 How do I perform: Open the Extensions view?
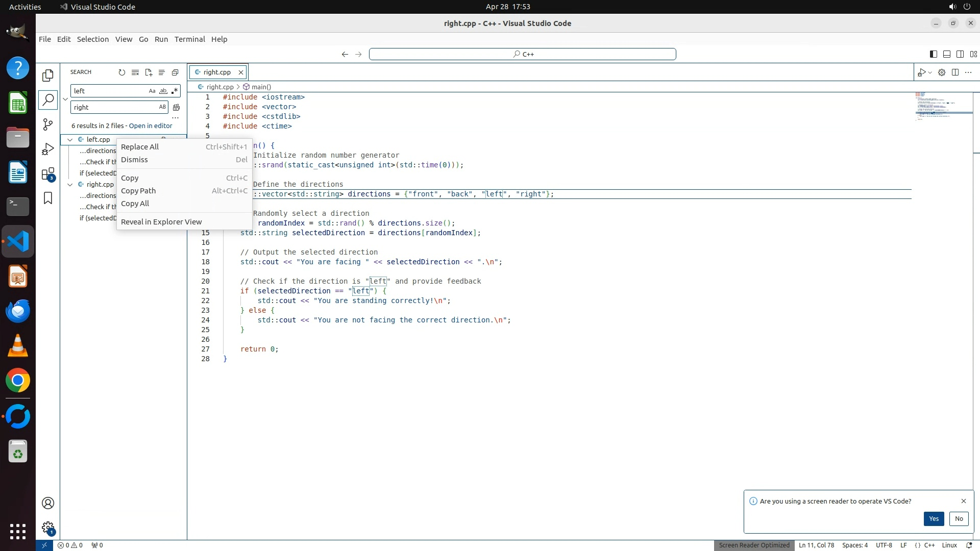[48, 174]
